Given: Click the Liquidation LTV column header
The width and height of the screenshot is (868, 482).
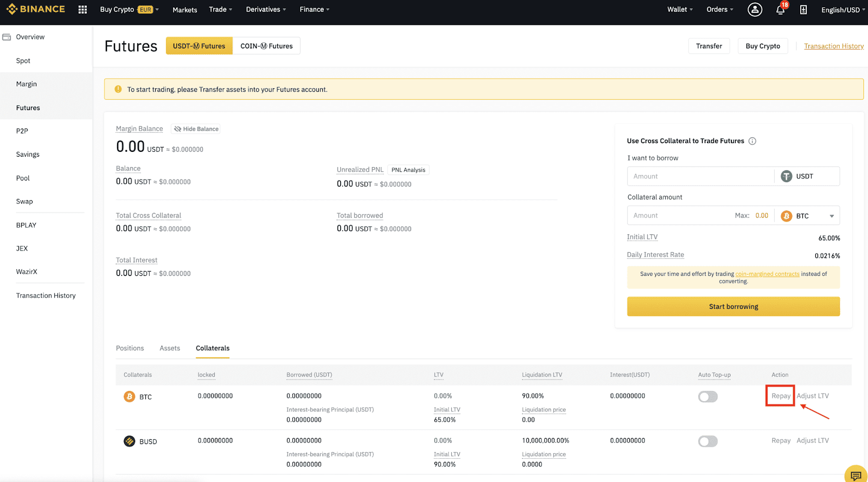Looking at the screenshot, I should [542, 375].
